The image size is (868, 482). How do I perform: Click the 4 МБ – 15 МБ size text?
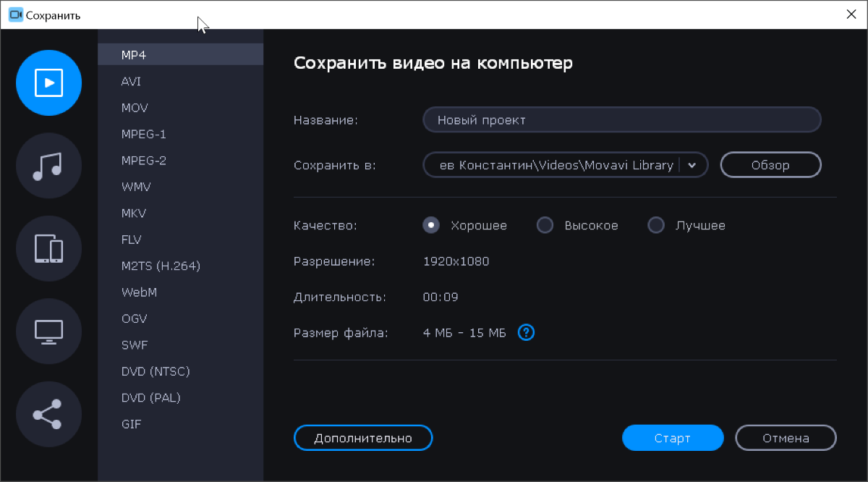(x=464, y=333)
